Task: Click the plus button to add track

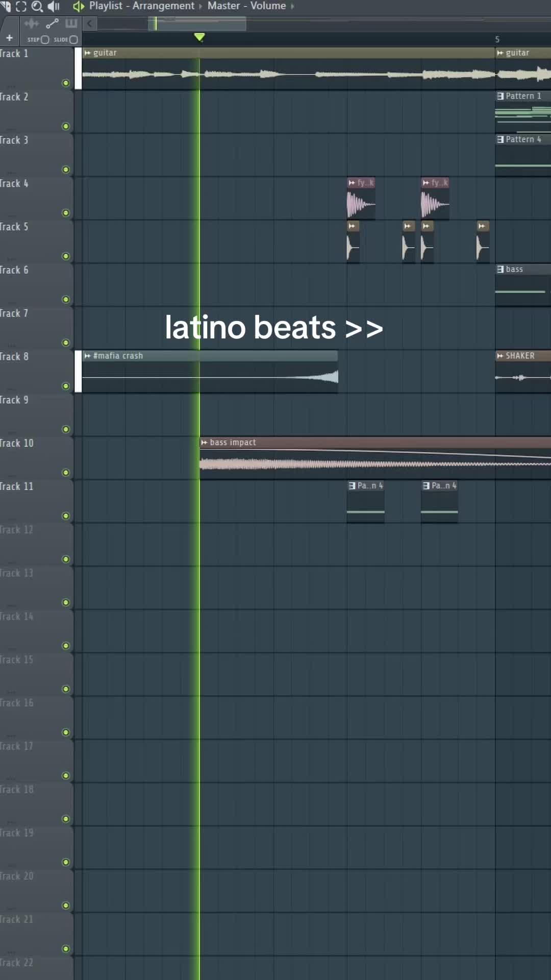Action: (x=9, y=38)
